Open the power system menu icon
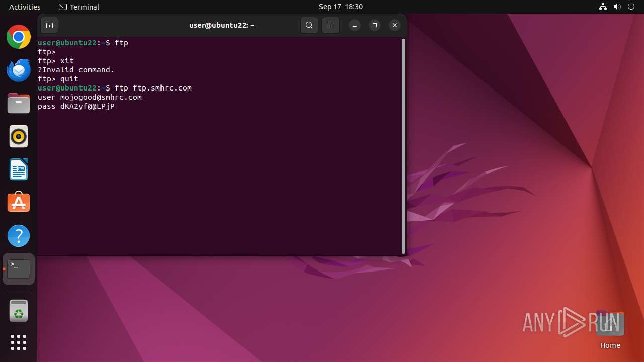 coord(632,7)
